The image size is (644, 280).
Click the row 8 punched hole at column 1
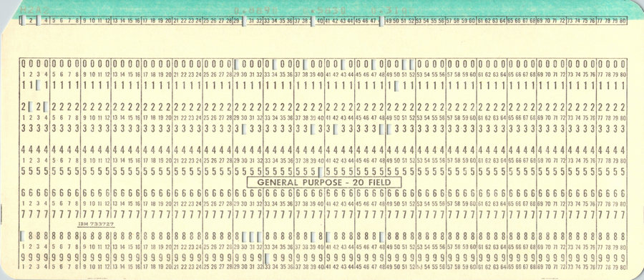(x=23, y=236)
